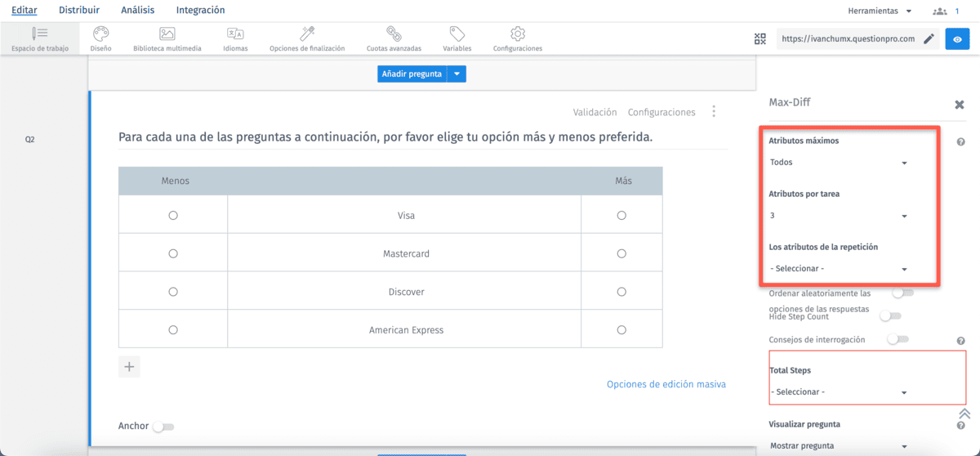The height and width of the screenshot is (456, 980).
Task: Select the Q2 question label
Action: 29,140
